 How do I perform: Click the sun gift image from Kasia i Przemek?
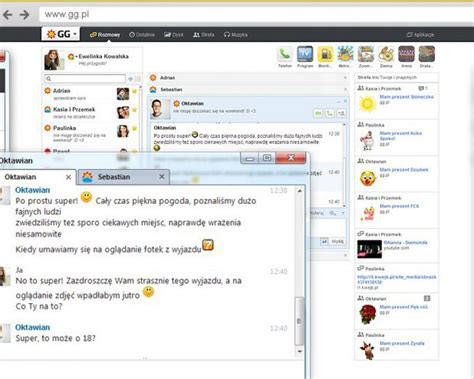pos(367,104)
